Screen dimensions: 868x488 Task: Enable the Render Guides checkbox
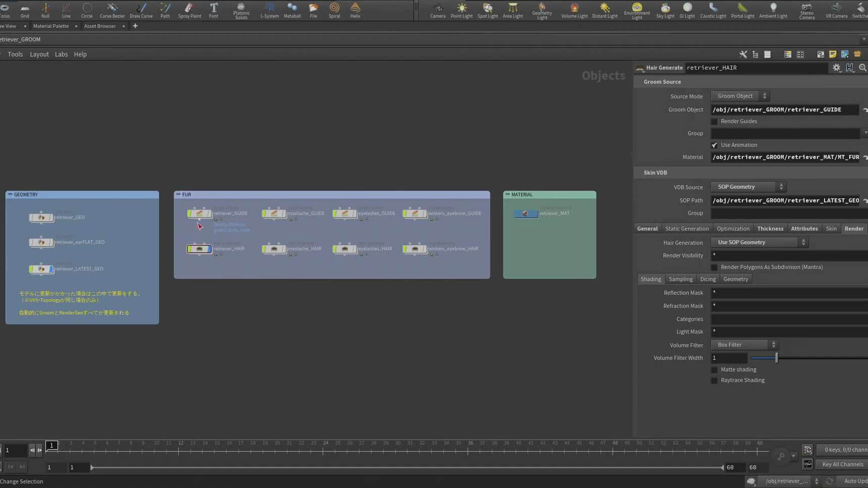pyautogui.click(x=714, y=122)
